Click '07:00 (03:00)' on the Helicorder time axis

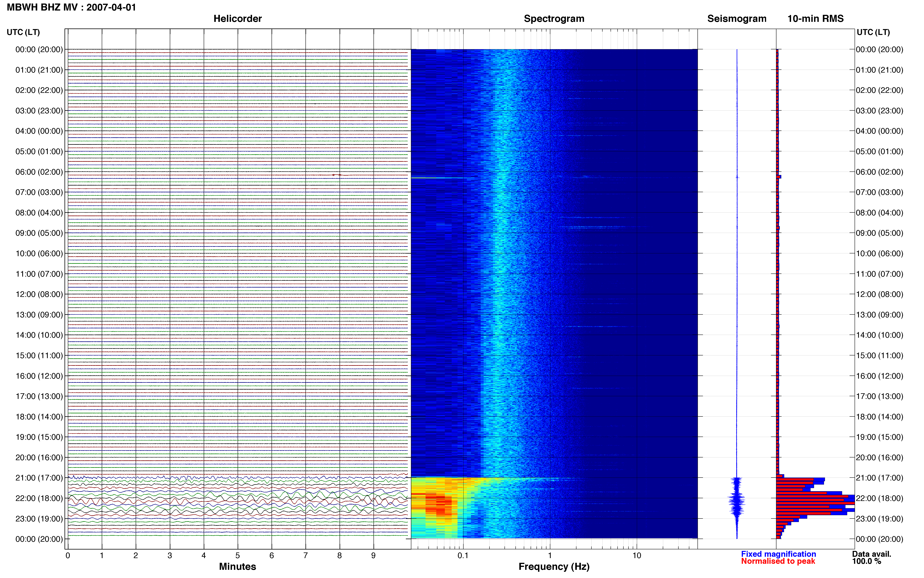click(39, 192)
